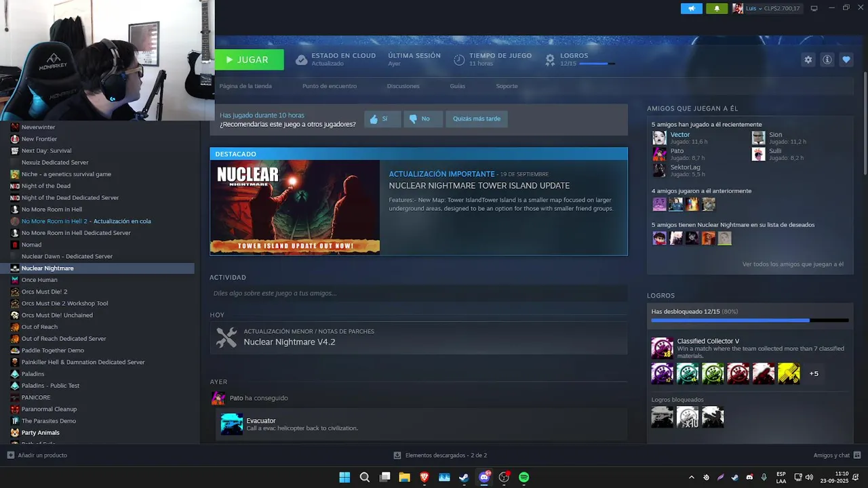Open the game info icon
Screen dimensions: 868x488
click(827, 60)
